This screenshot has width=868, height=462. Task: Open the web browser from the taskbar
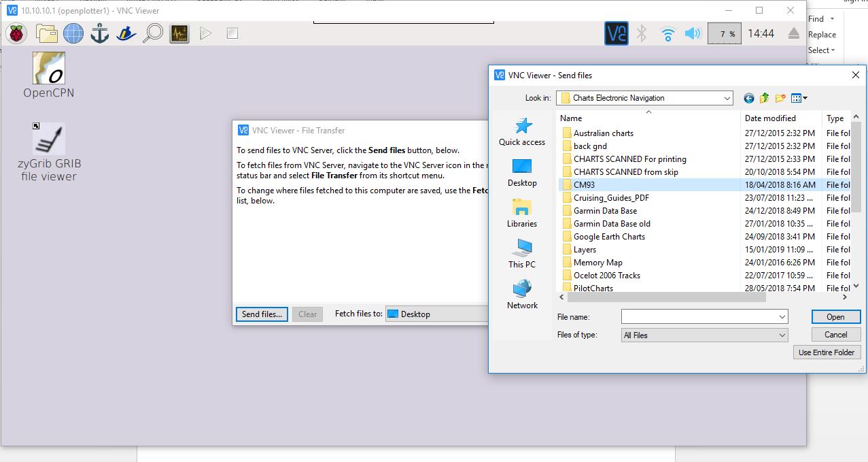[73, 33]
